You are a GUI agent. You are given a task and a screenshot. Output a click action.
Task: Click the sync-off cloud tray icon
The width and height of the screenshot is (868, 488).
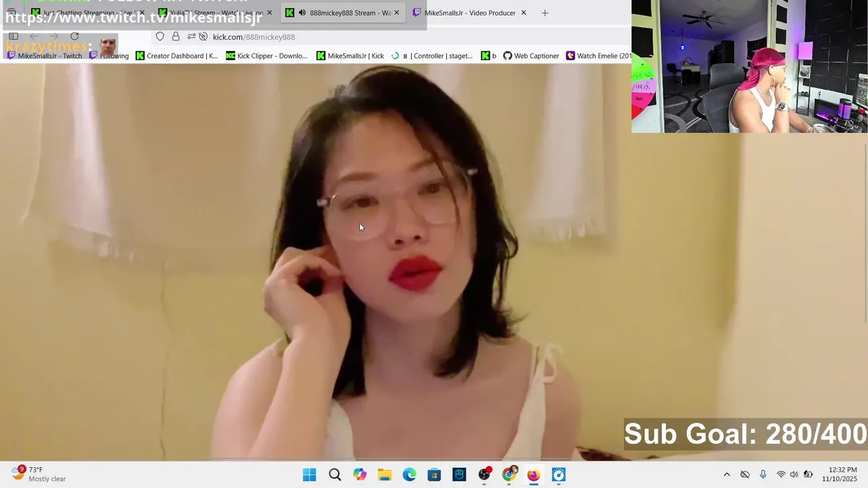745,474
